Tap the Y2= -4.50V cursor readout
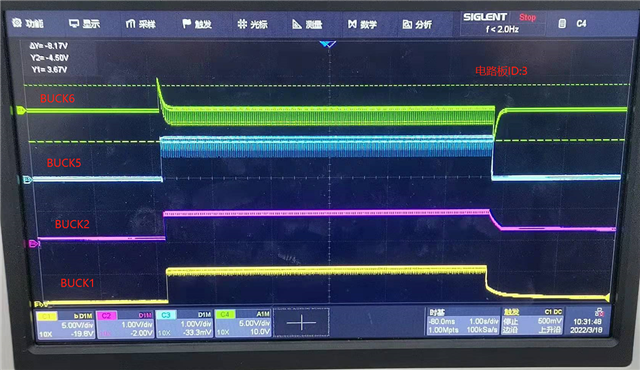640x370 pixels. tap(49, 58)
